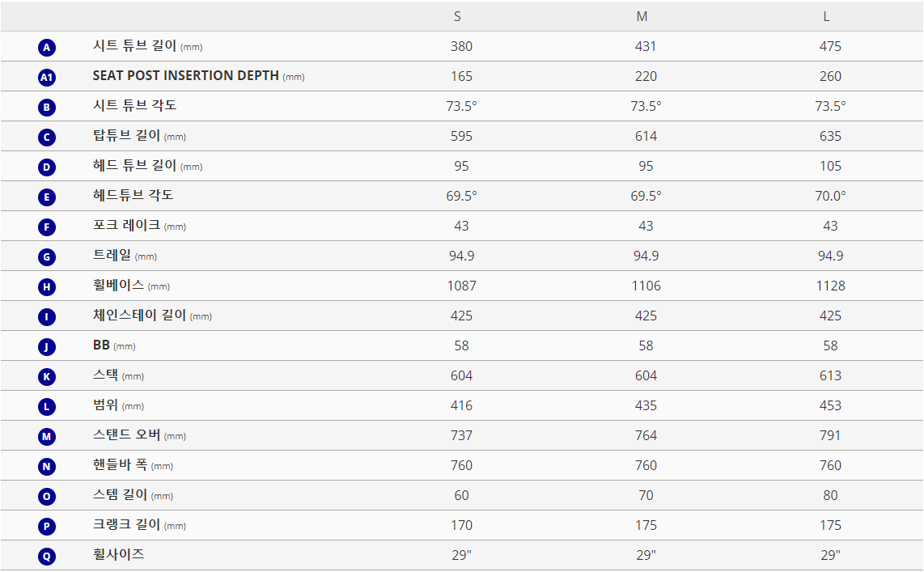
Task: Select the L size column header
Action: click(x=826, y=16)
